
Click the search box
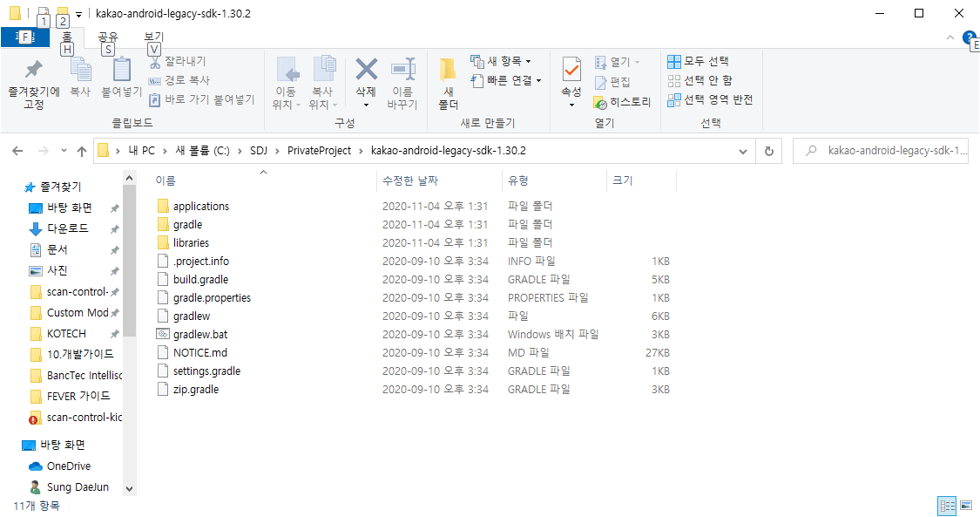pos(881,151)
